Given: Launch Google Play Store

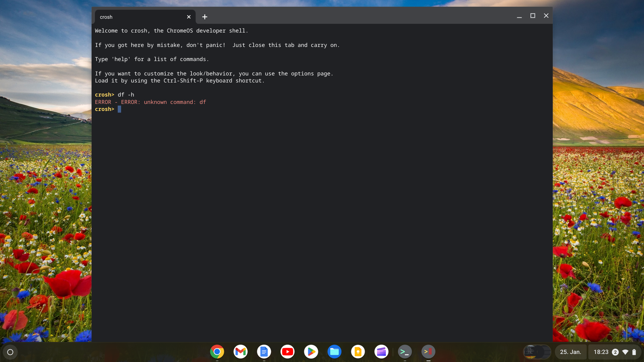Looking at the screenshot, I should tap(311, 352).
